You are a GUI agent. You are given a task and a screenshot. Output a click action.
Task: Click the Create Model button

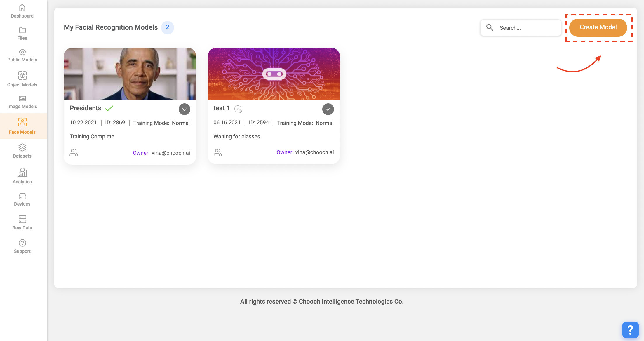598,27
